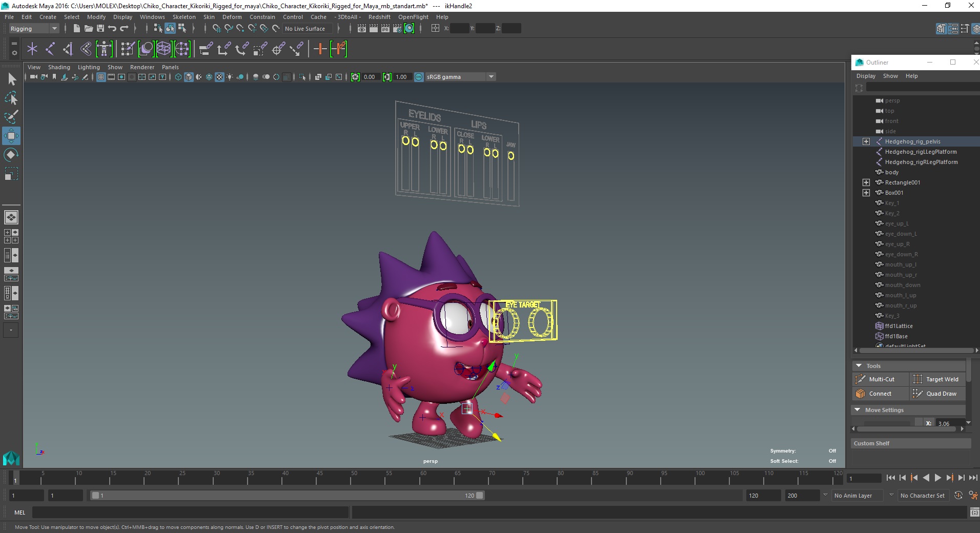Toggle use all lights in viewport

pyautogui.click(x=230, y=77)
